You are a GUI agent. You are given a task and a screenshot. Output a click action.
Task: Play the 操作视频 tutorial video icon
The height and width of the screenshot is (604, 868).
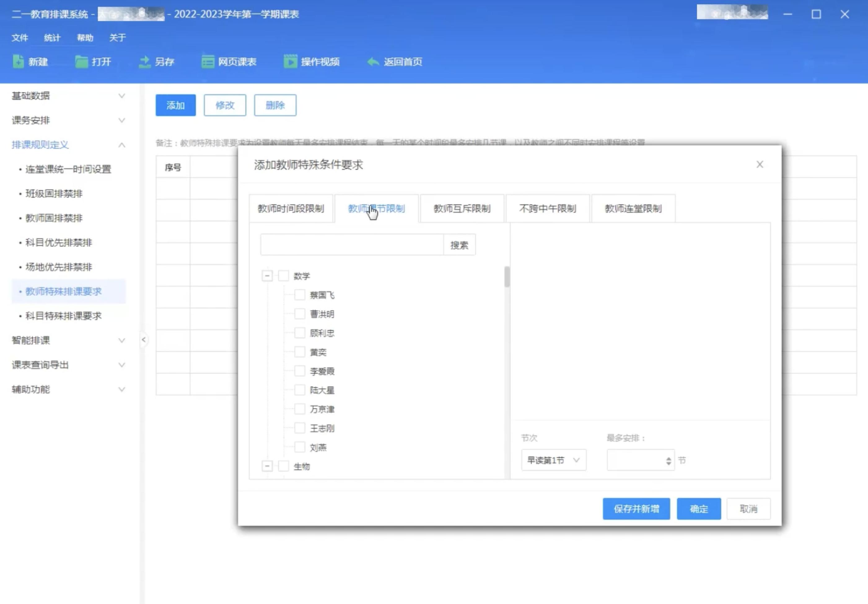pyautogui.click(x=312, y=62)
